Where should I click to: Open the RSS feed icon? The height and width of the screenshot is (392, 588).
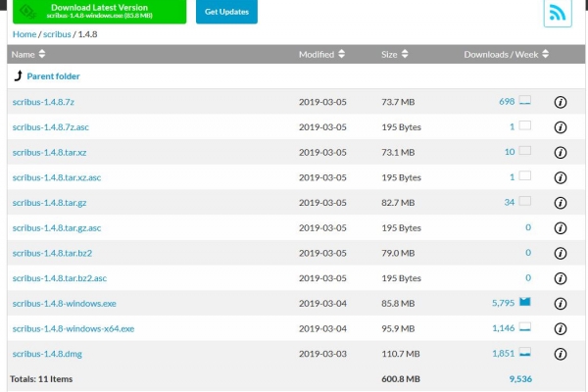(x=558, y=13)
